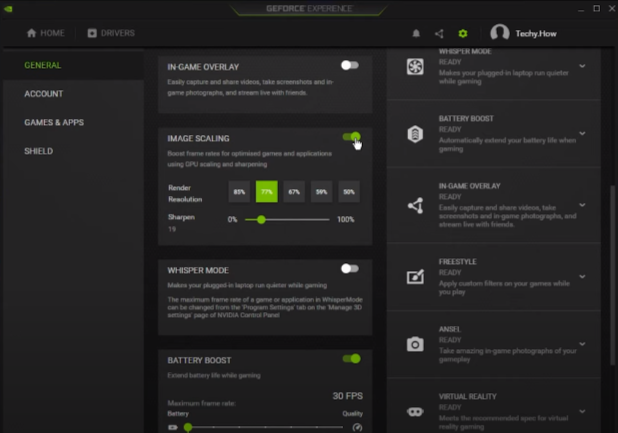The image size is (618, 433).
Task: Expand the Battery Boost feature chevron
Action: pos(582,134)
